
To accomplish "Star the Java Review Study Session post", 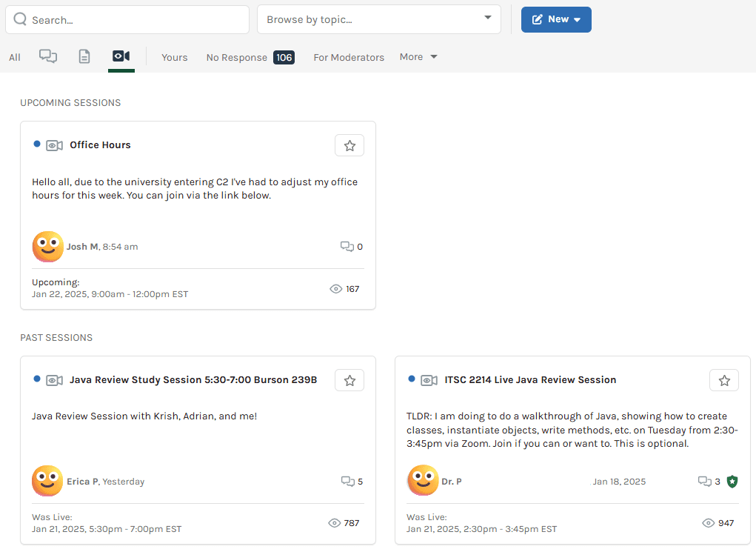I will (349, 381).
